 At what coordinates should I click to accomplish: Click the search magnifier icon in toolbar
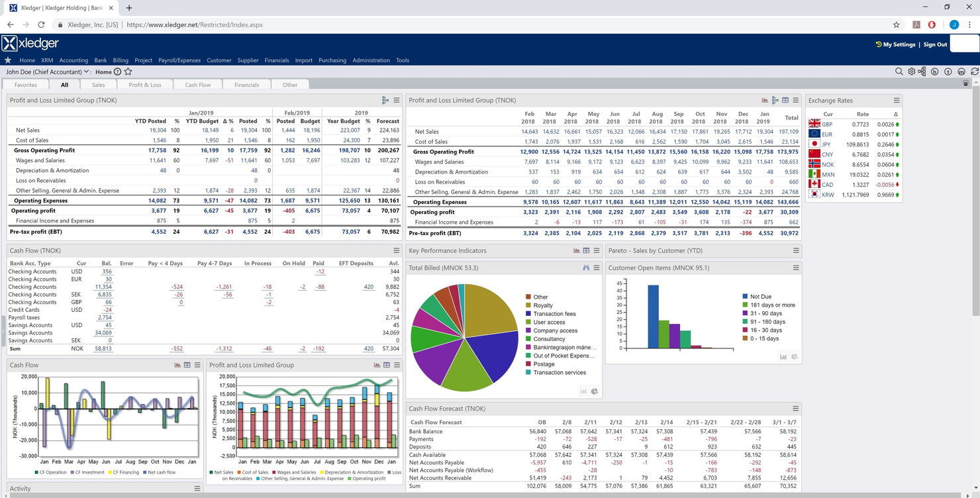(899, 72)
